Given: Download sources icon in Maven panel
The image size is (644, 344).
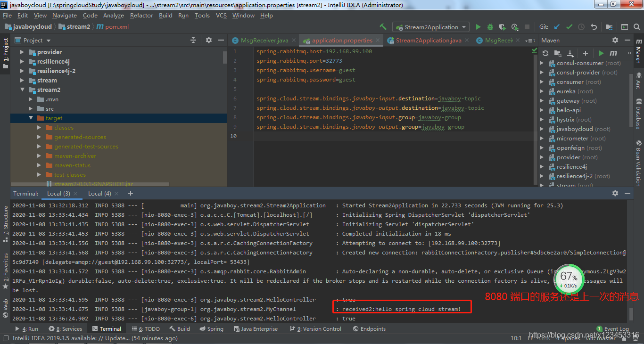Looking at the screenshot, I should (x=570, y=53).
